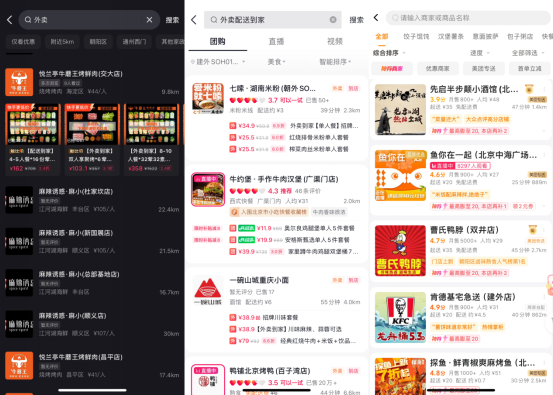Toggle the 通州西门 filter chip
This screenshot has height=395, width=553.
(134, 42)
